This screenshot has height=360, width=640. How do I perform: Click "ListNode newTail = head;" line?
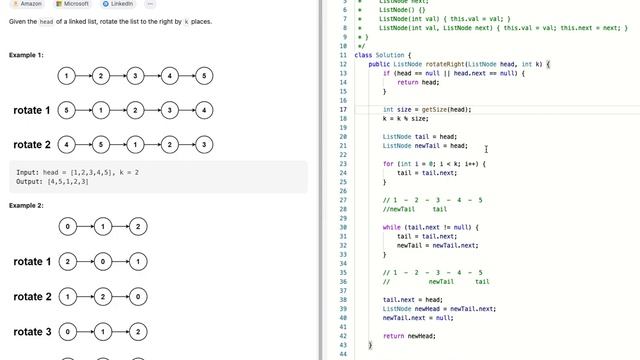pyautogui.click(x=425, y=145)
